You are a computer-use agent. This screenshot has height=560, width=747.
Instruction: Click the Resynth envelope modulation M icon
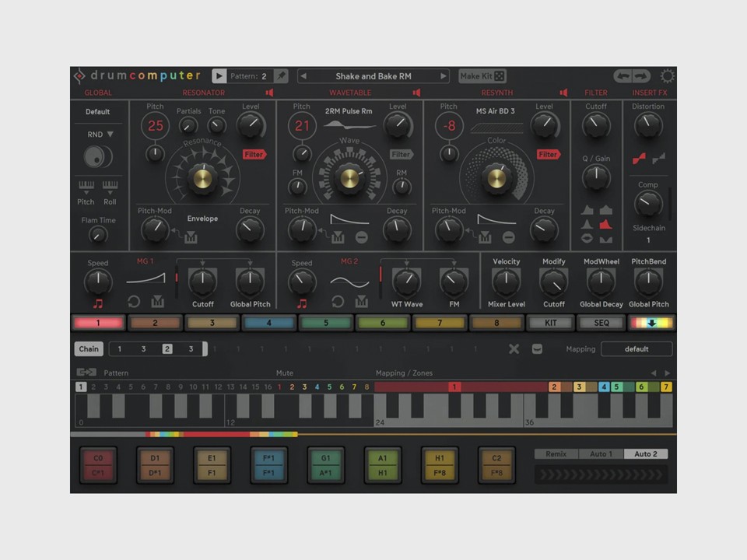coord(485,236)
